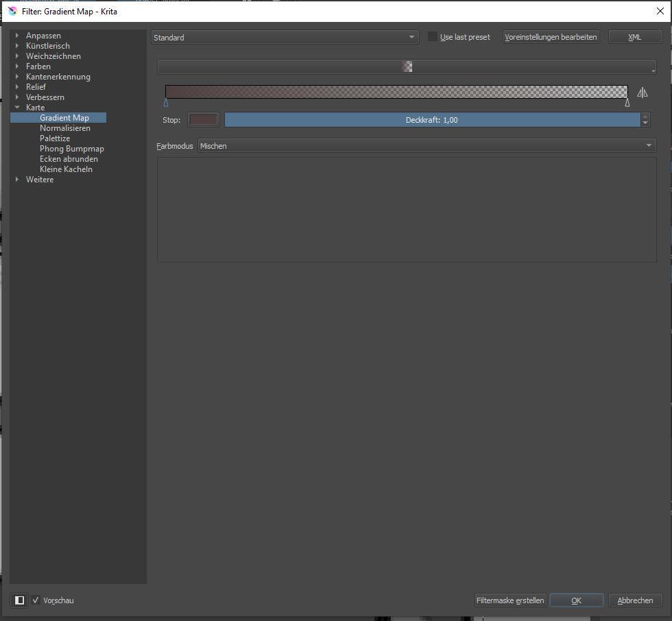672x621 pixels.
Task: Open the Stop color swatch
Action: (204, 120)
